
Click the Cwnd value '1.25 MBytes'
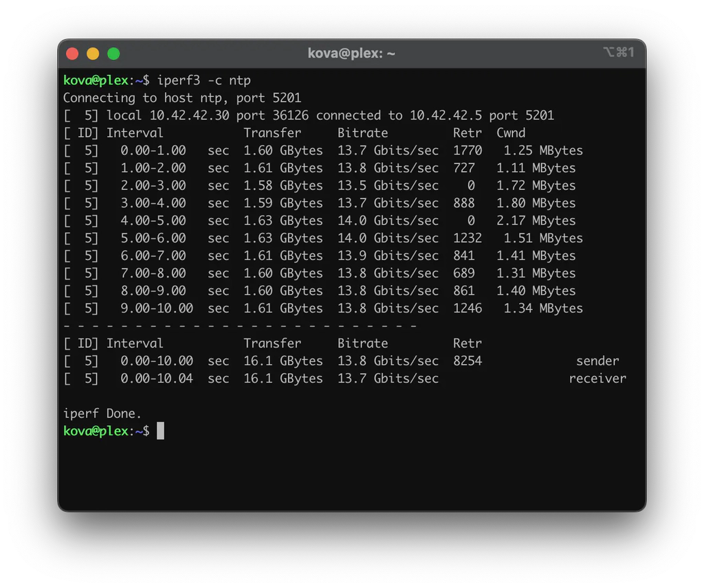(543, 150)
